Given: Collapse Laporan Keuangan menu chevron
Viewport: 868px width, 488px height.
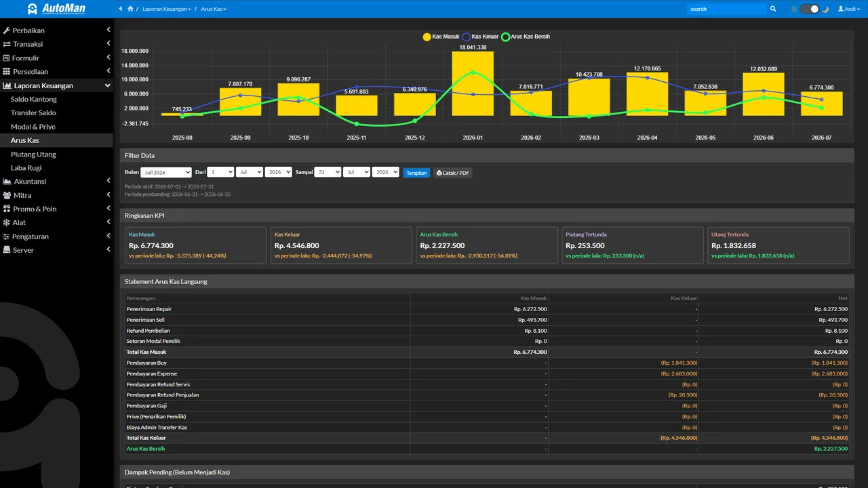Looking at the screenshot, I should coord(108,85).
